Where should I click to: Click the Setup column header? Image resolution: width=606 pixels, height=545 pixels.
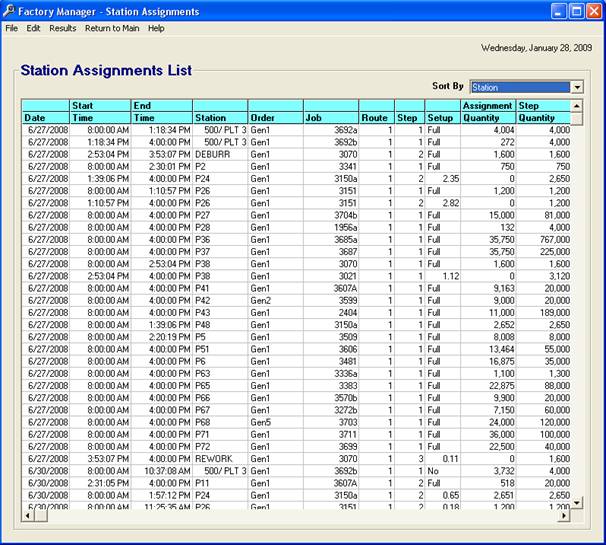click(x=443, y=112)
